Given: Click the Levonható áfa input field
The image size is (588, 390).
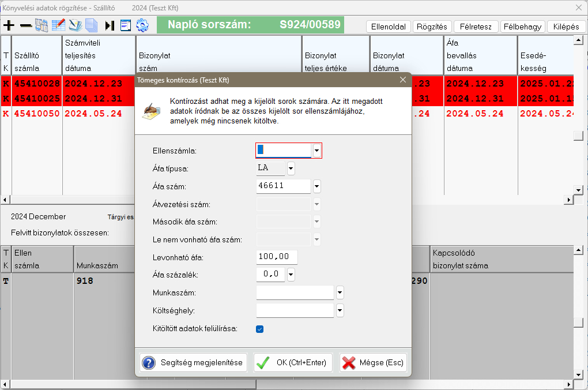Looking at the screenshot, I should click(277, 257).
